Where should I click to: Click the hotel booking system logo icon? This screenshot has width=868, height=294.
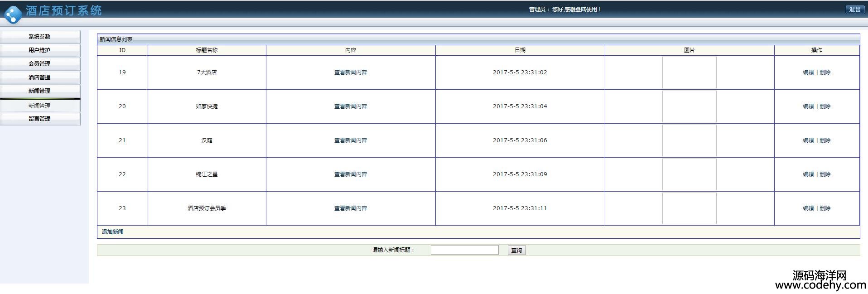point(13,14)
